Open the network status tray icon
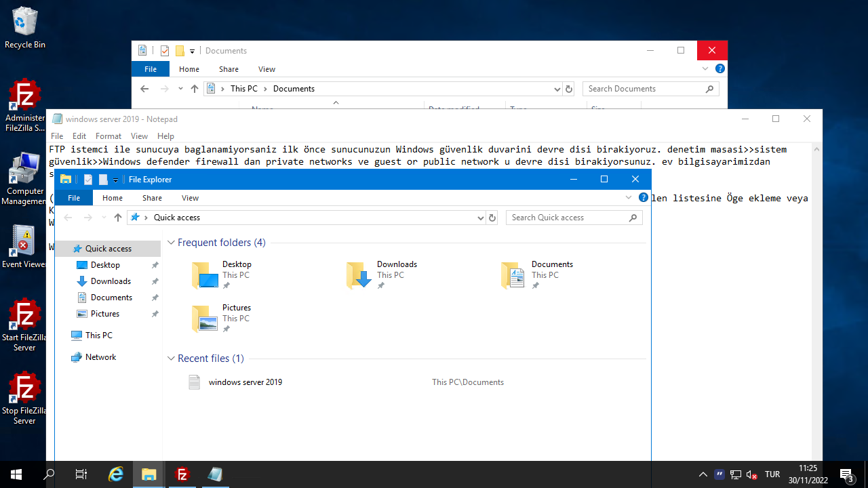Screen dimensions: 868x488 (736, 474)
